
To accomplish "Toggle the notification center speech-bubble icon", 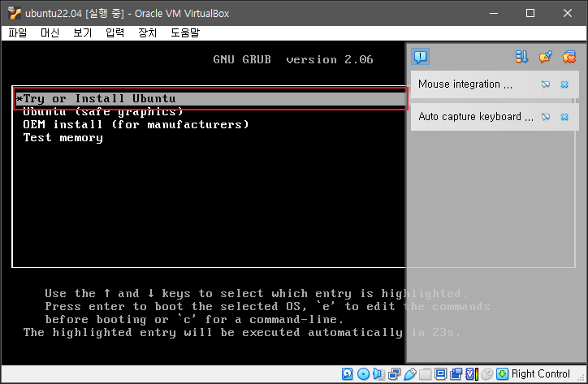I will [x=421, y=57].
